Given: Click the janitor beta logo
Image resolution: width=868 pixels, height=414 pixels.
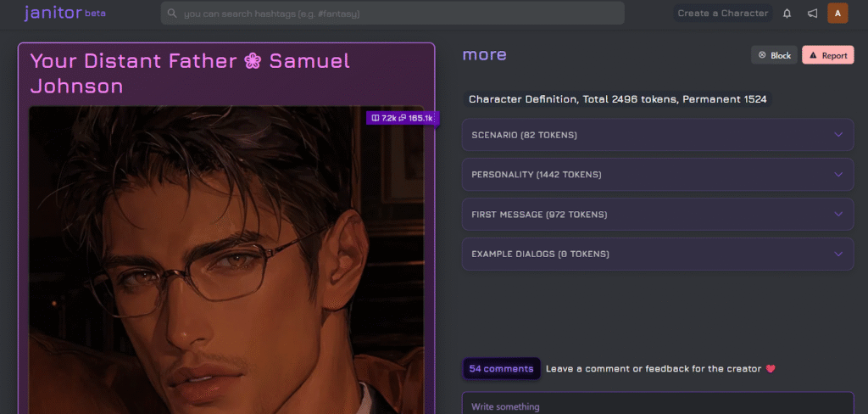Looking at the screenshot, I should pyautogui.click(x=64, y=13).
